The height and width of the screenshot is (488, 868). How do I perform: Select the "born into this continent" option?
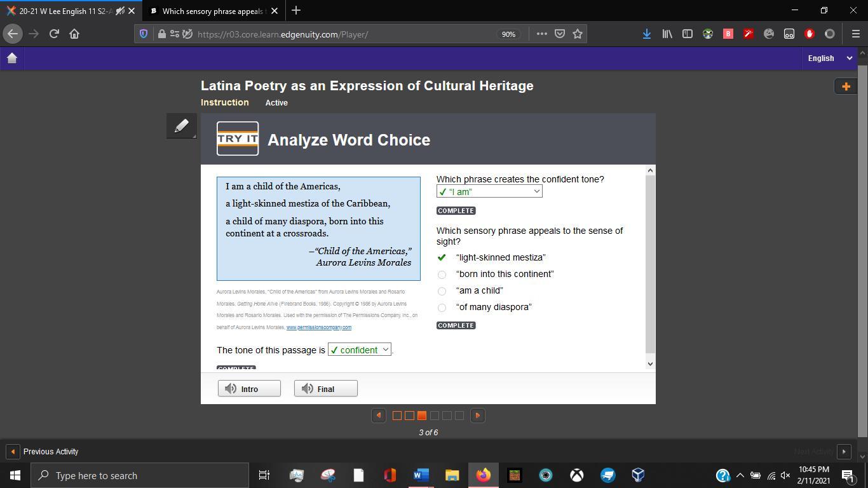click(442, 274)
